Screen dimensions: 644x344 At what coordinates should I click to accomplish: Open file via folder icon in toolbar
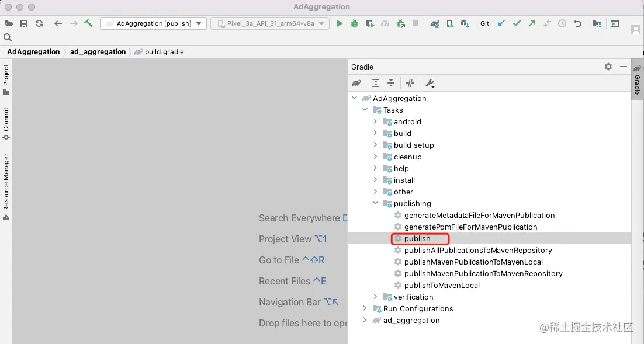click(x=9, y=23)
